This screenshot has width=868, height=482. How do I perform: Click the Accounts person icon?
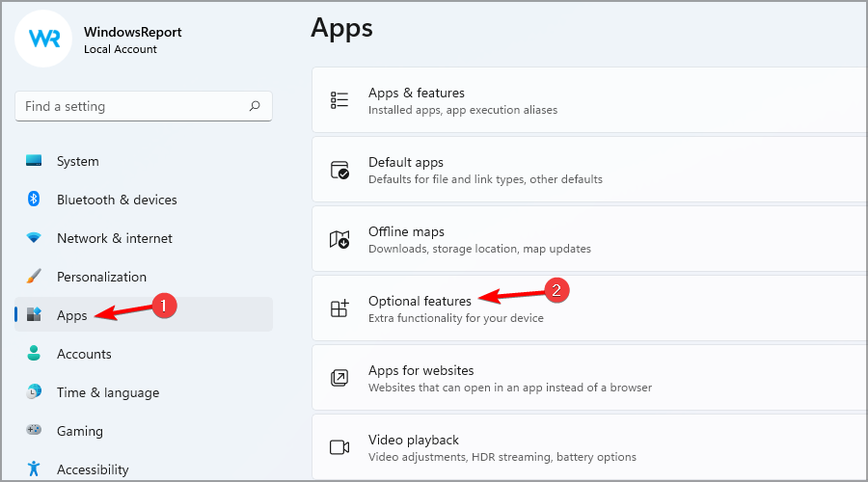coord(34,354)
